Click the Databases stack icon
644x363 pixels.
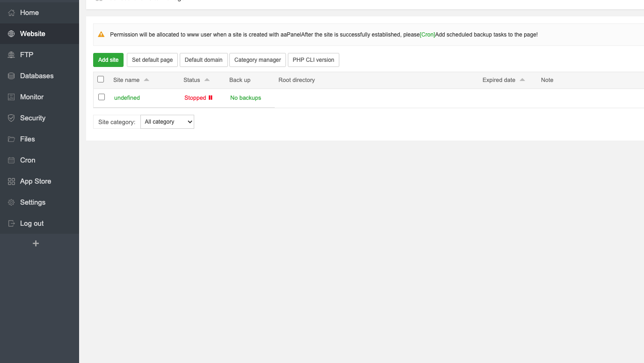point(11,76)
